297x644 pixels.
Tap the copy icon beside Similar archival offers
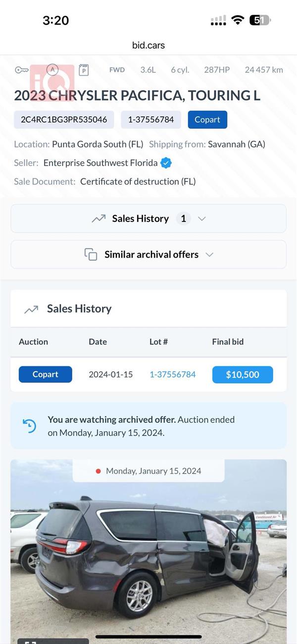click(x=91, y=255)
